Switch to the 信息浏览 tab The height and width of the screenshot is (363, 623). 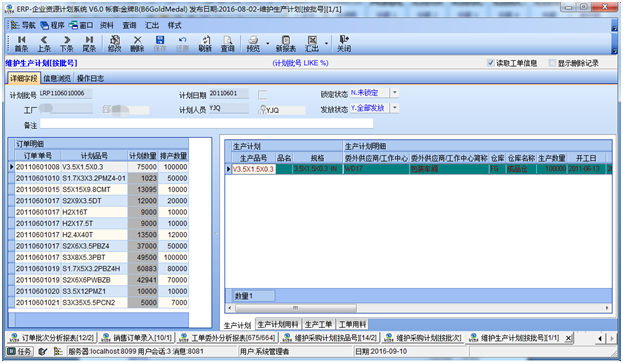tap(57, 78)
